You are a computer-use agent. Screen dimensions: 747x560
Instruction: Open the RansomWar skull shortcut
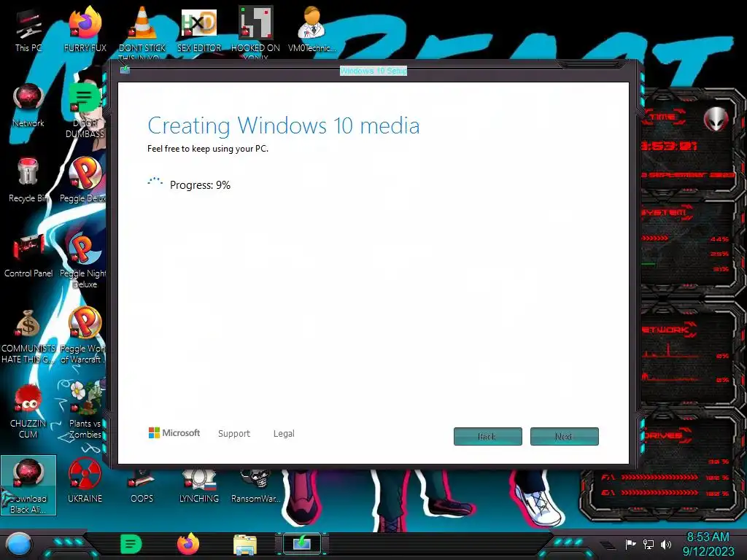(x=255, y=486)
